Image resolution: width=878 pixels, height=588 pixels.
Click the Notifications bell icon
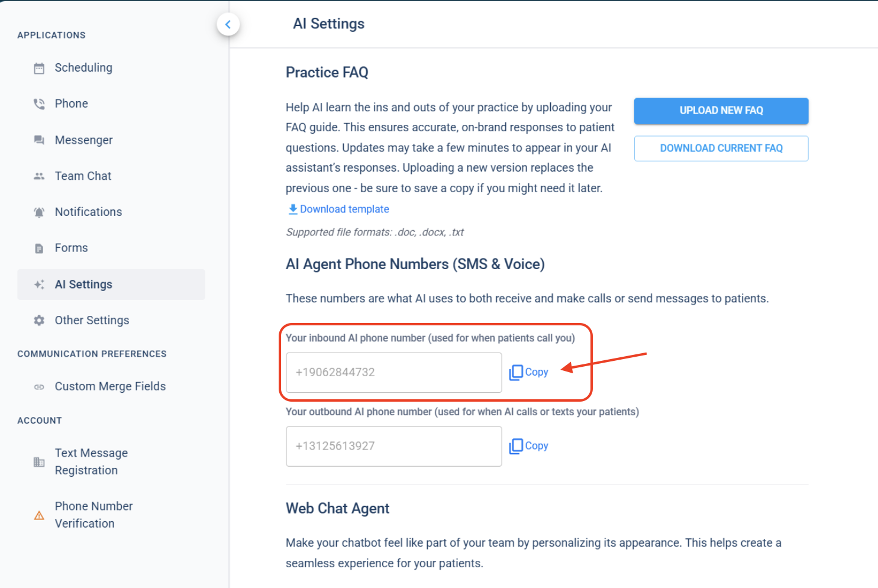(x=39, y=212)
